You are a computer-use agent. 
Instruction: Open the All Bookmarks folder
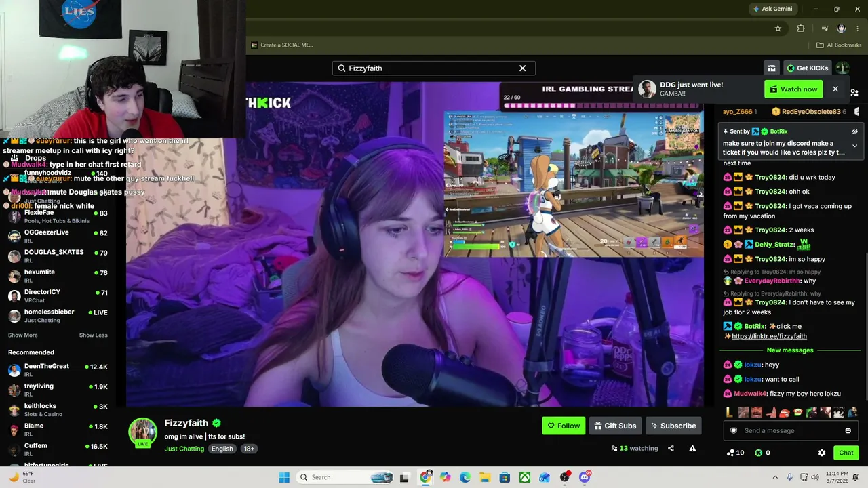pyautogui.click(x=839, y=45)
